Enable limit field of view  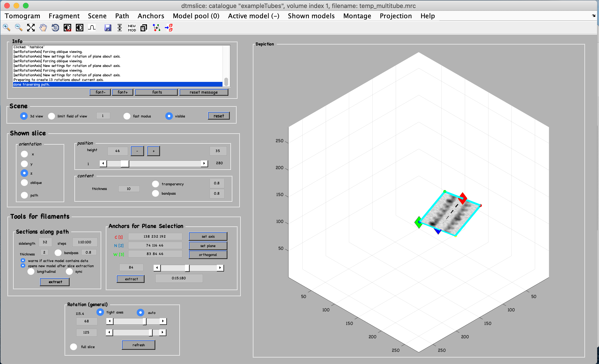point(52,116)
